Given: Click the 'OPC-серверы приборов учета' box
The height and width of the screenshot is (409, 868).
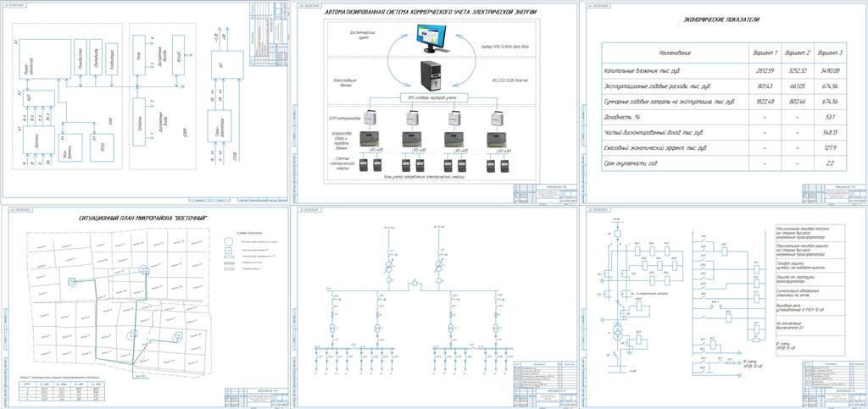Looking at the screenshot, I should (433, 98).
